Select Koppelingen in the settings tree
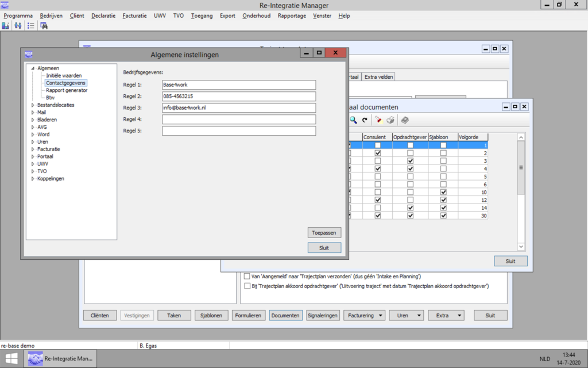 (51, 179)
